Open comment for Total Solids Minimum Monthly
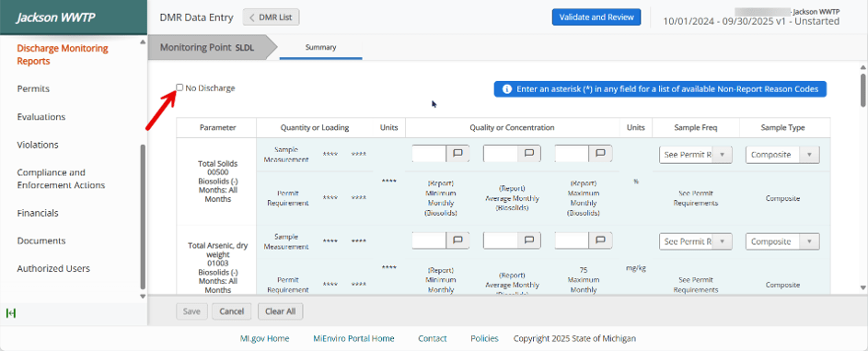The height and width of the screenshot is (351, 868). click(x=457, y=154)
